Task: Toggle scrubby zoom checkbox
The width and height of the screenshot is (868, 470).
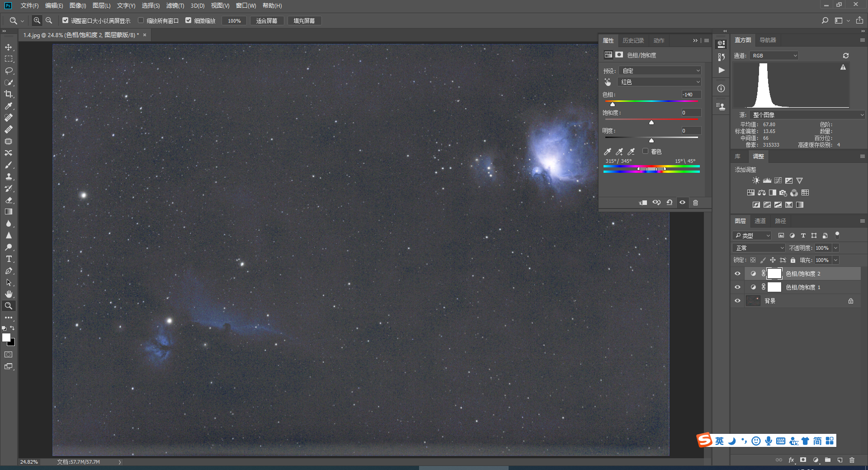Action: click(188, 20)
